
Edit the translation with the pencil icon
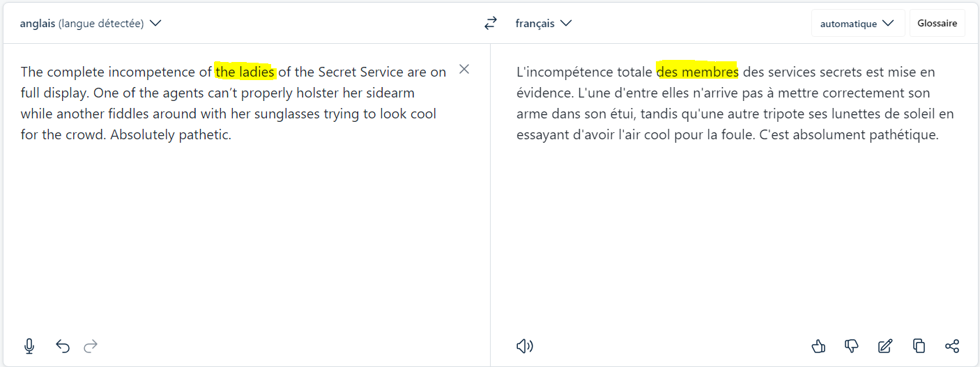pyautogui.click(x=885, y=346)
